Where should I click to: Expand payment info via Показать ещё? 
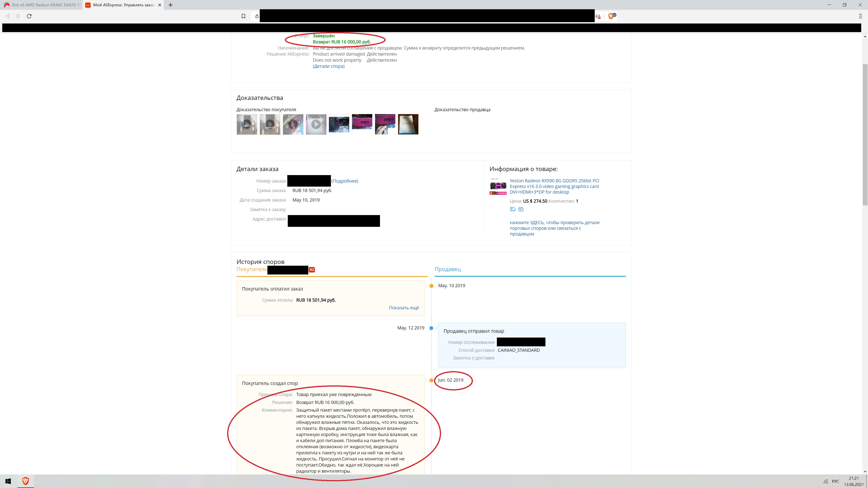404,308
